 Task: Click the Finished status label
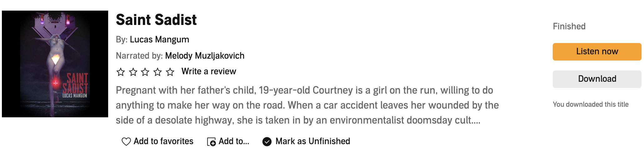[x=569, y=26]
